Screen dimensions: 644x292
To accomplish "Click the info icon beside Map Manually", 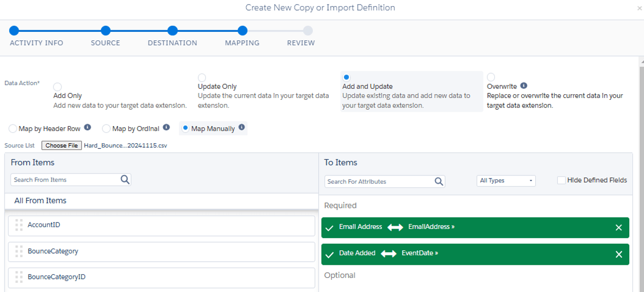I will click(x=242, y=128).
